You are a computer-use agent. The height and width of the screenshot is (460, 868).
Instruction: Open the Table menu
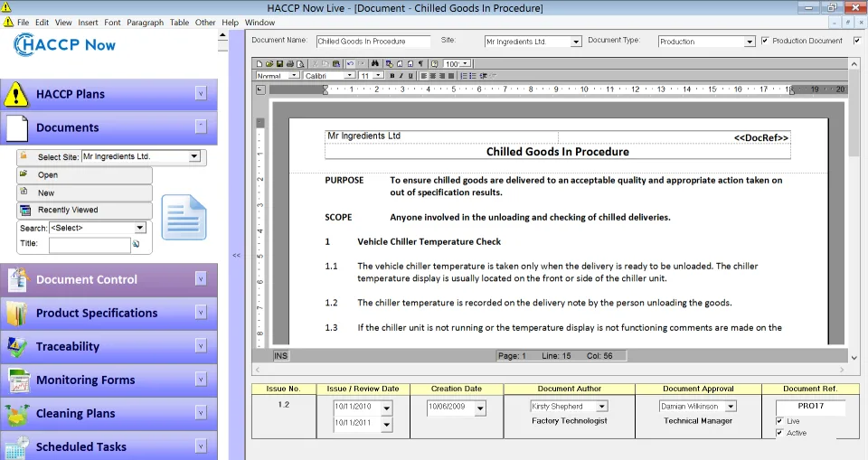pyautogui.click(x=179, y=23)
